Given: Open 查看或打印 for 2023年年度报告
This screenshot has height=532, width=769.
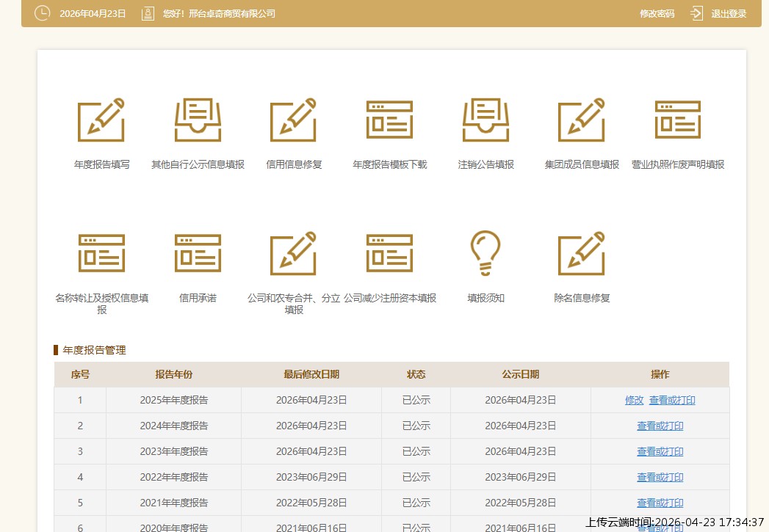Looking at the screenshot, I should (660, 451).
